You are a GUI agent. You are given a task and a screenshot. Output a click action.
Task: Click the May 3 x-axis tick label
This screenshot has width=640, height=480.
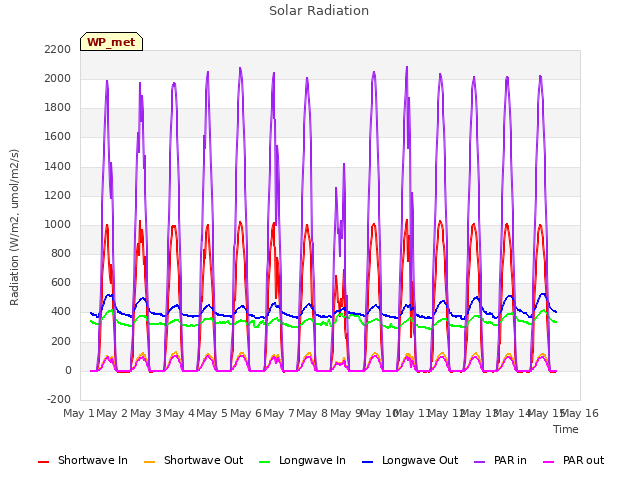point(146,413)
